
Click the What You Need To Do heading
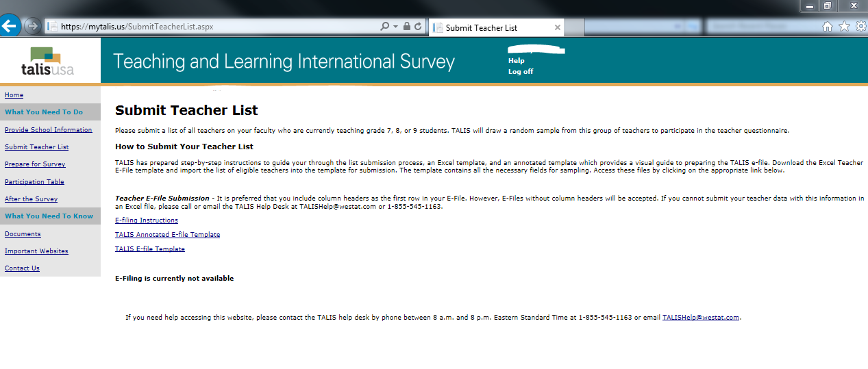click(44, 112)
